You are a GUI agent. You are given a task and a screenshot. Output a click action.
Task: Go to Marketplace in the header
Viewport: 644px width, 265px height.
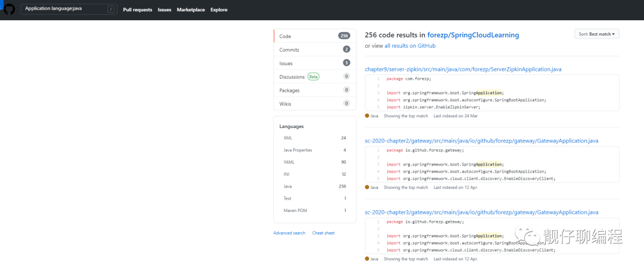pos(191,10)
